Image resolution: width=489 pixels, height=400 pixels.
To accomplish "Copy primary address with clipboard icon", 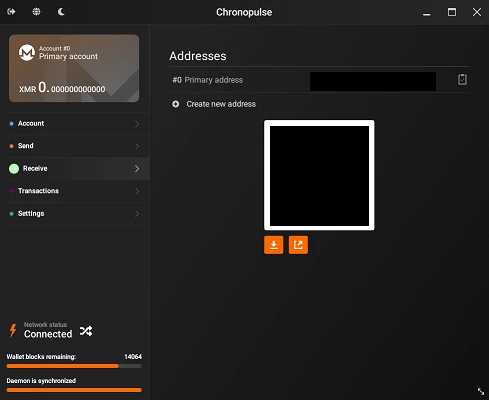I will point(462,80).
